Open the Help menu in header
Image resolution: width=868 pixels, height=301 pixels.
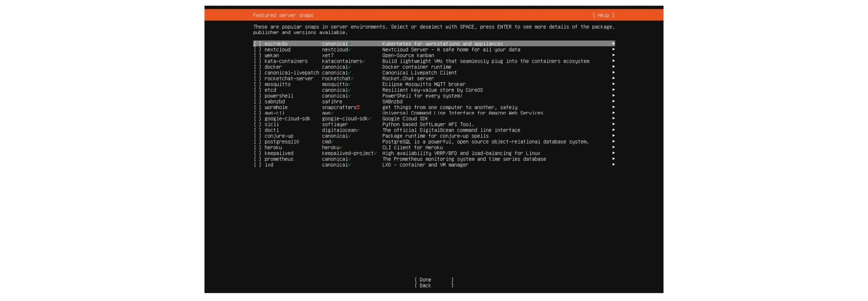coord(603,15)
